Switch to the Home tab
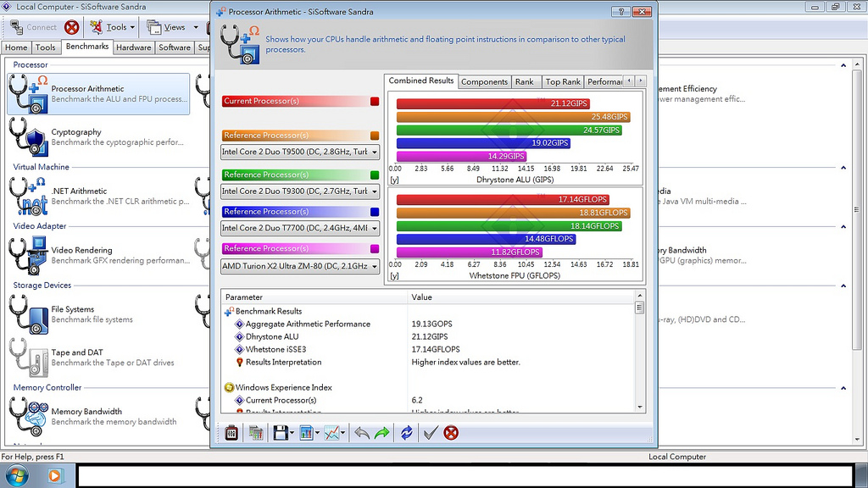This screenshot has height=488, width=868. coord(16,47)
